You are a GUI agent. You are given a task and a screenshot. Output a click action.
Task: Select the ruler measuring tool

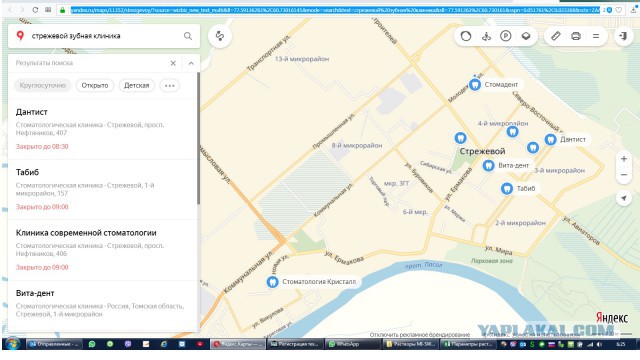click(556, 36)
